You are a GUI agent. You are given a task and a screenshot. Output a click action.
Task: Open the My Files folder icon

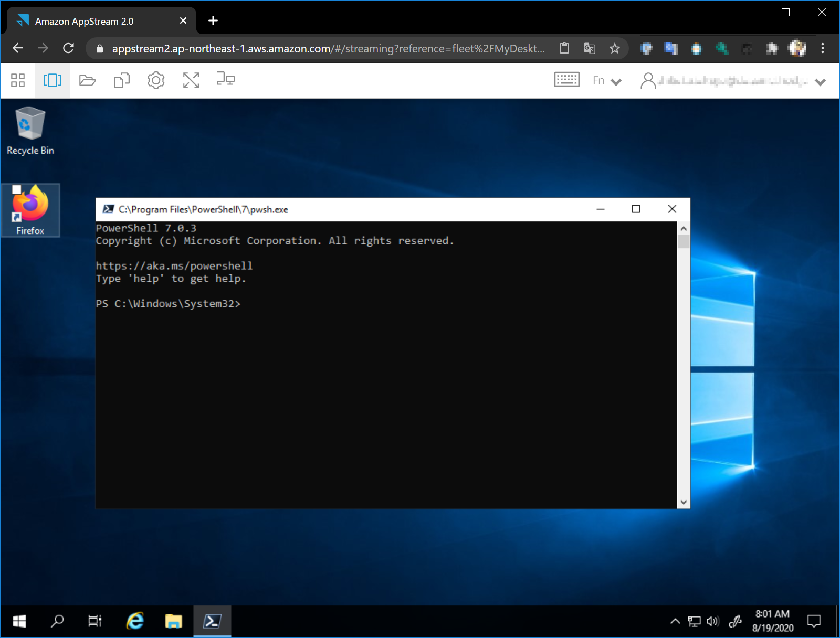pos(87,80)
